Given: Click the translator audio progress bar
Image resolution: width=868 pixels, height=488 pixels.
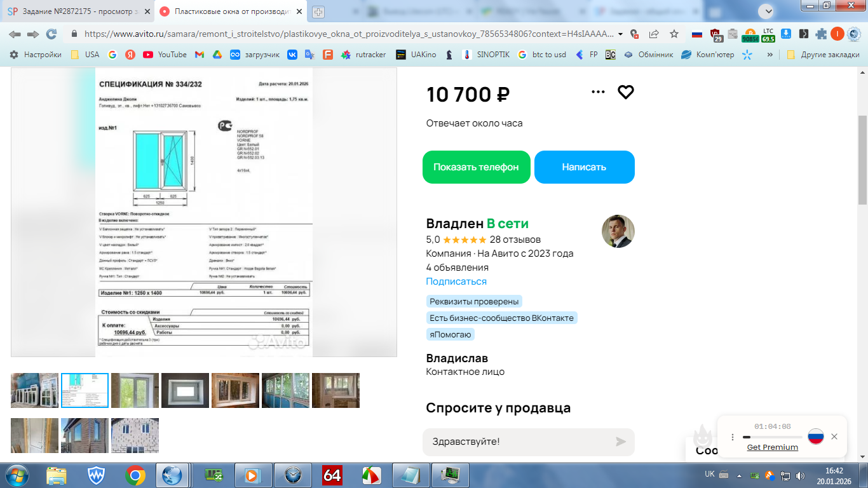Looking at the screenshot, I should (x=772, y=437).
